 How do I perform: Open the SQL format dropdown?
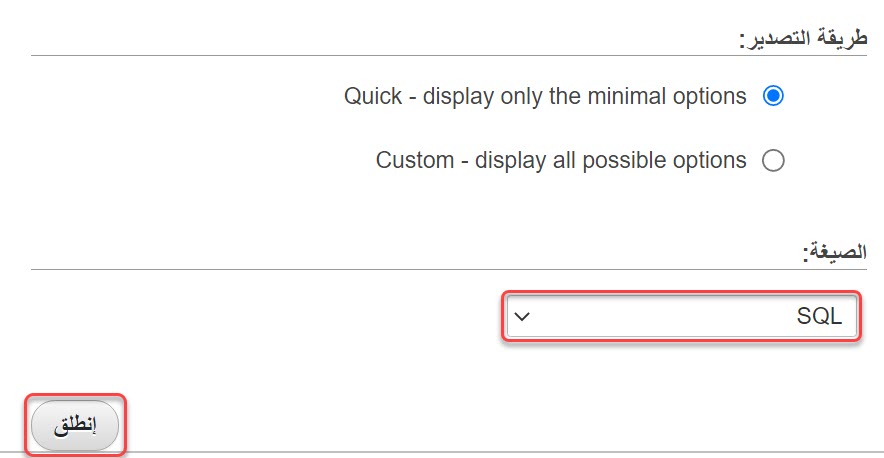coord(680,317)
